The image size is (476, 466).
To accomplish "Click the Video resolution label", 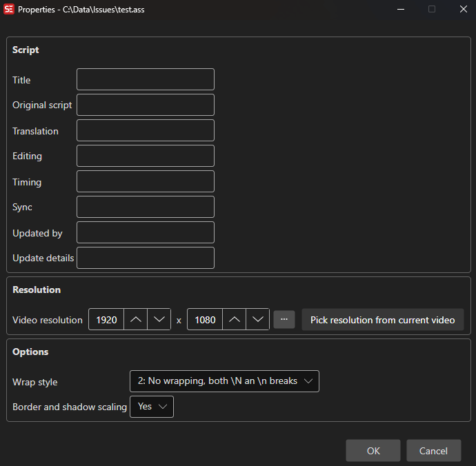I will [x=48, y=320].
